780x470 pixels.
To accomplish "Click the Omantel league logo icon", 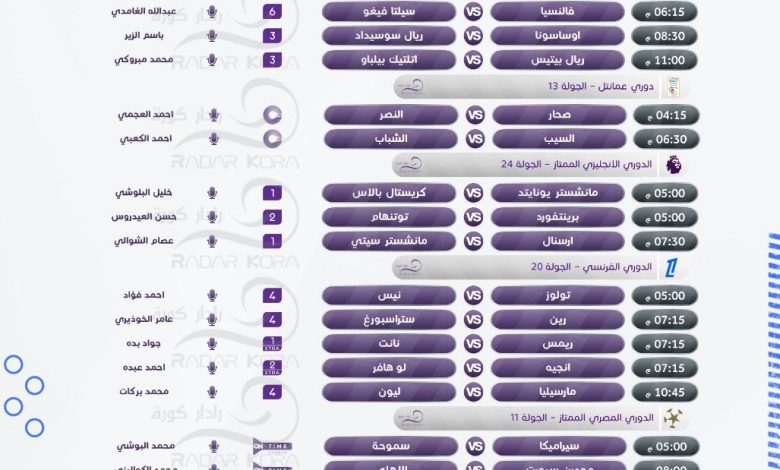I will pyautogui.click(x=673, y=87).
